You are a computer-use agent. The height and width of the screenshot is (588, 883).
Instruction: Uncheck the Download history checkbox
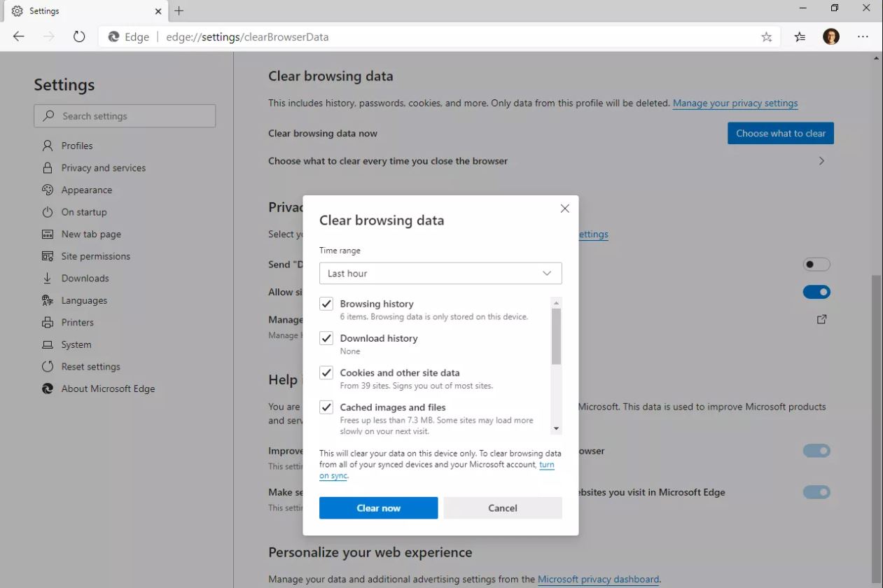pyautogui.click(x=326, y=338)
